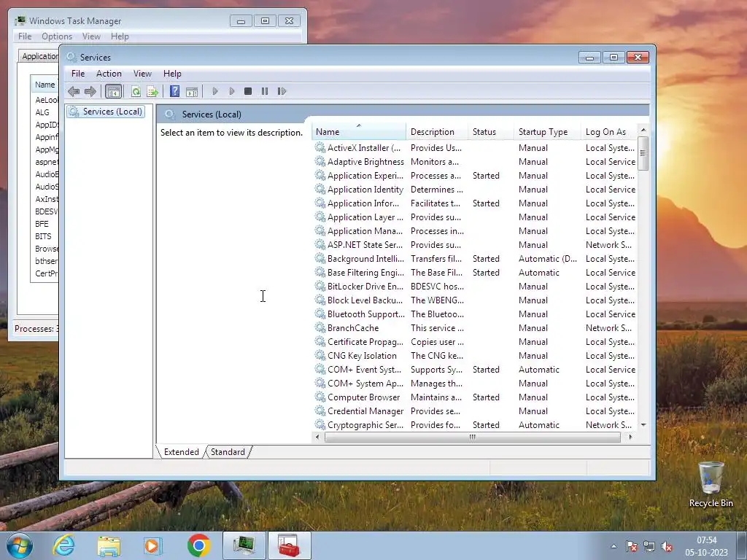Click the gear icon beside BranchCache
Viewport: 747px width, 560px height.
[320, 327]
